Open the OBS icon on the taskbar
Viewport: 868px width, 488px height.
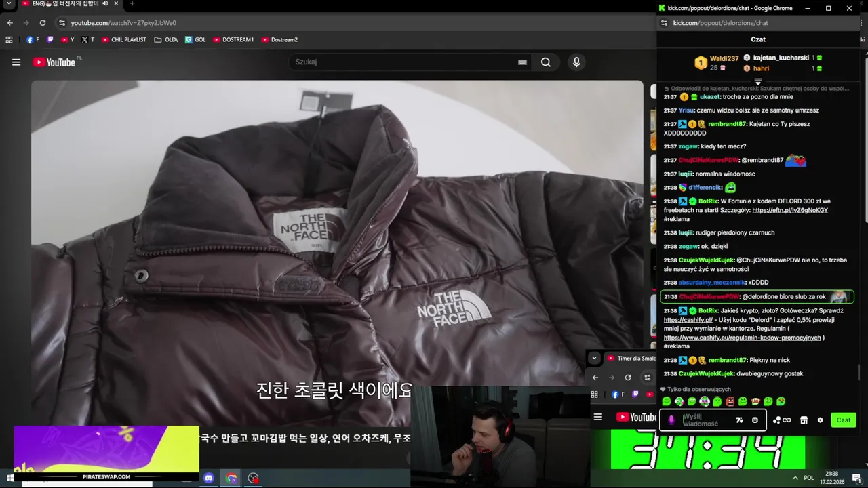coord(254,478)
